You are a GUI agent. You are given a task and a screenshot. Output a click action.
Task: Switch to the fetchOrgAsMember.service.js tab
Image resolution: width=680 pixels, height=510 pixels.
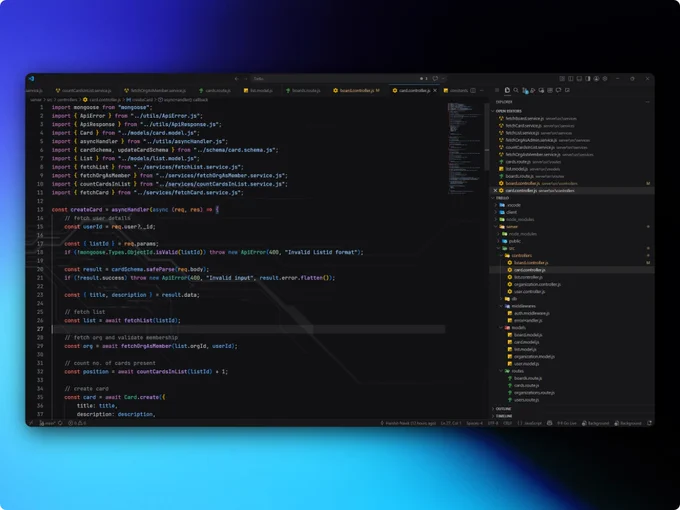tap(155, 90)
